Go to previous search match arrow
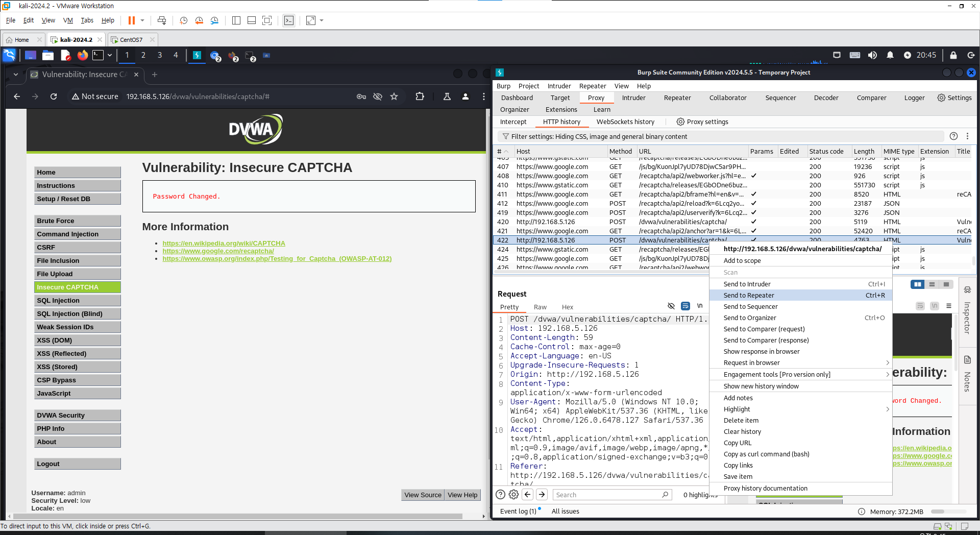This screenshot has width=980, height=535. point(528,495)
